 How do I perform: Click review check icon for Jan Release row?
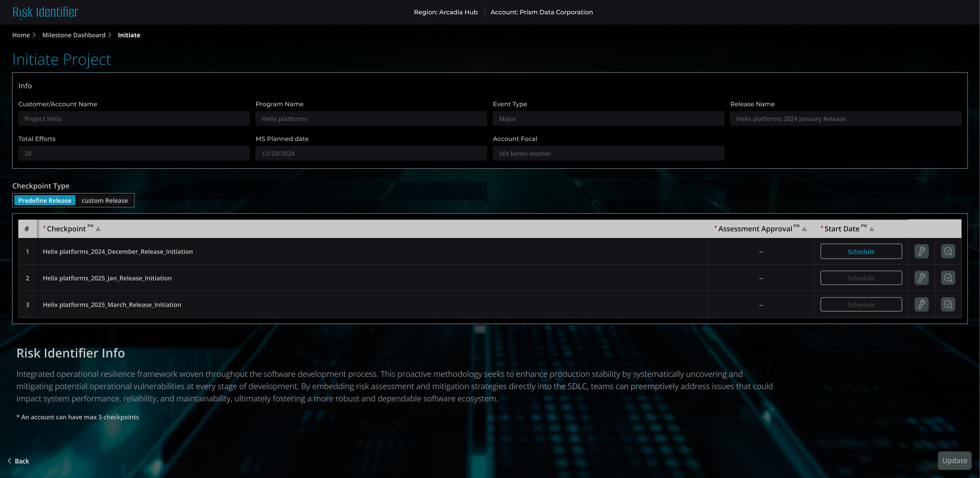pyautogui.click(x=948, y=278)
